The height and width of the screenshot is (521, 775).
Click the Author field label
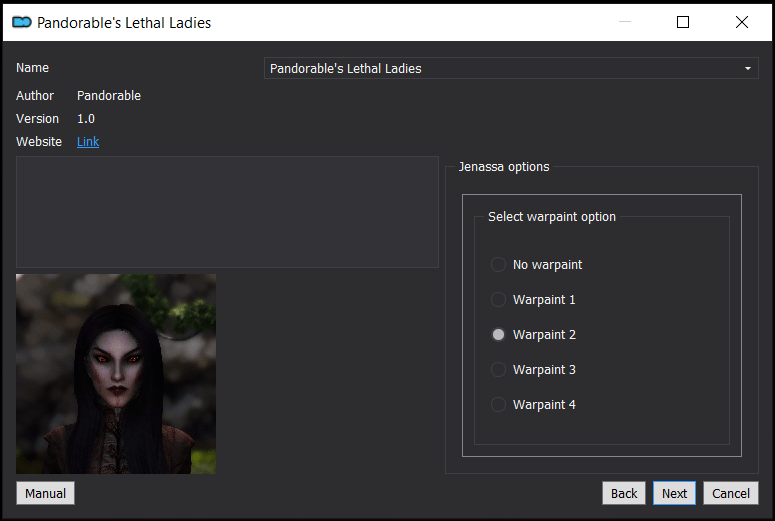coord(35,95)
